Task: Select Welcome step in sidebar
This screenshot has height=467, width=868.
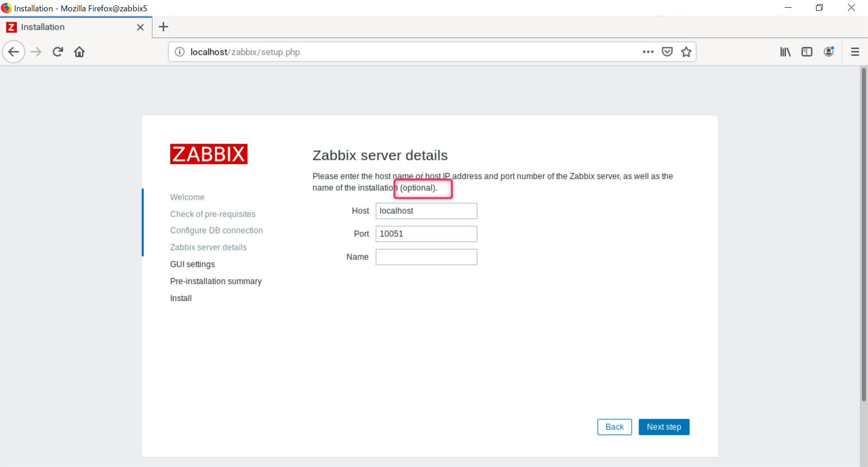Action: tap(187, 197)
